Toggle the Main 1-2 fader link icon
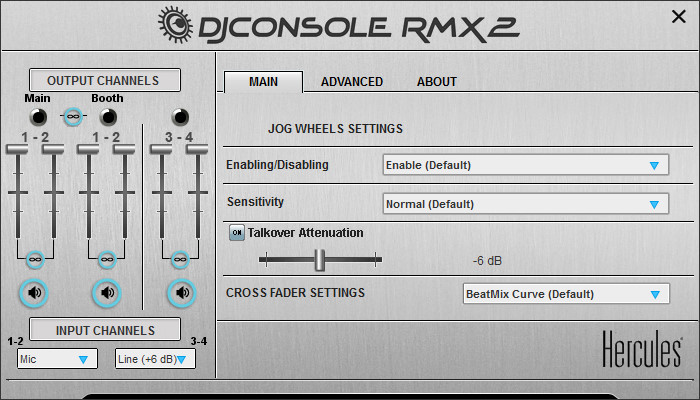700x400 pixels. point(35,259)
